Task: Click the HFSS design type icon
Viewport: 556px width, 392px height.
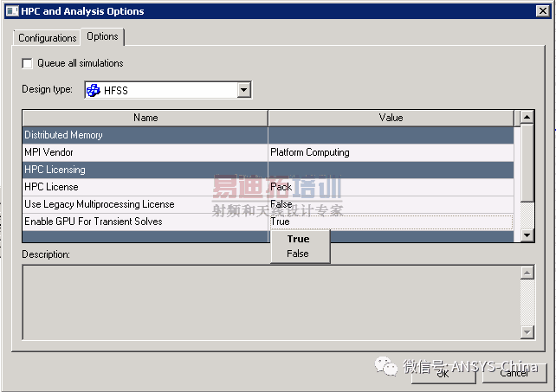Action: coord(94,90)
